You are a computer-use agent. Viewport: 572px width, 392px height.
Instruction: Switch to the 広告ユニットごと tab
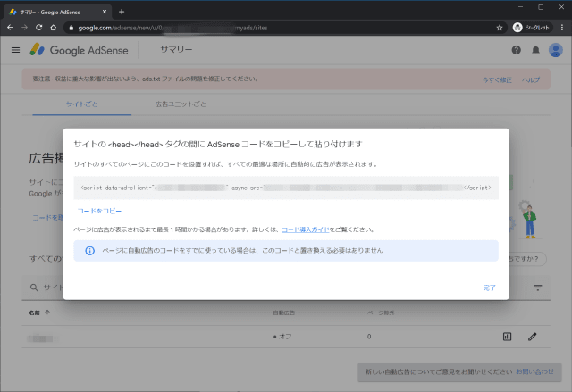click(x=181, y=104)
